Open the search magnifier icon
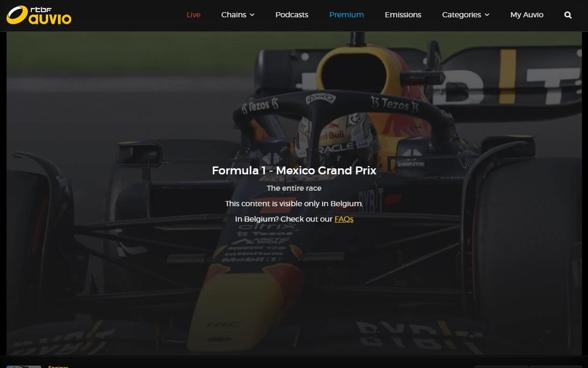The image size is (588, 368). (x=568, y=15)
